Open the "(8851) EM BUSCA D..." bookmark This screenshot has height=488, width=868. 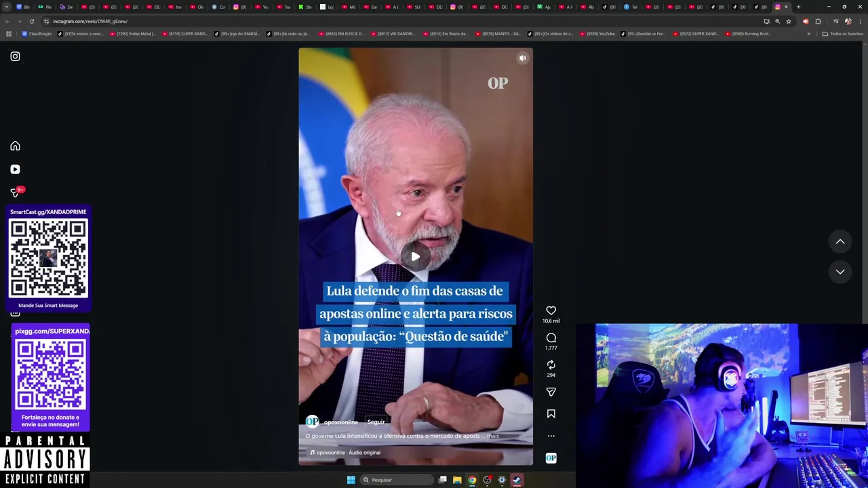tap(342, 34)
